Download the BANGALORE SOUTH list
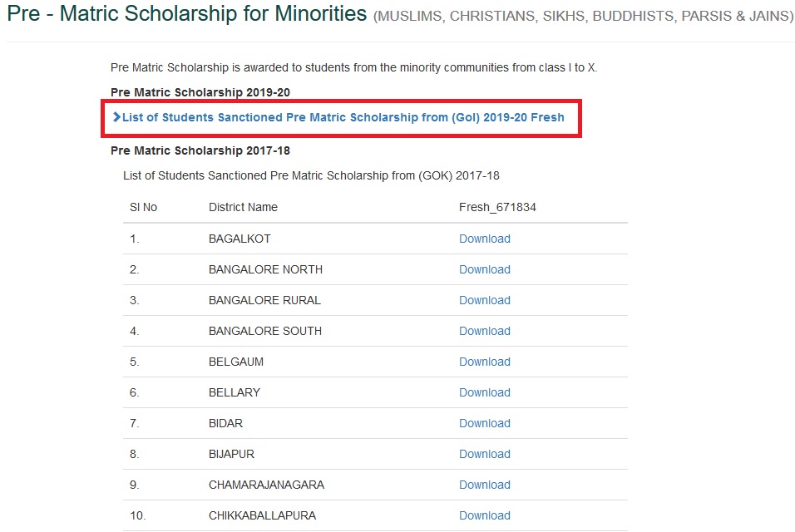 485,331
